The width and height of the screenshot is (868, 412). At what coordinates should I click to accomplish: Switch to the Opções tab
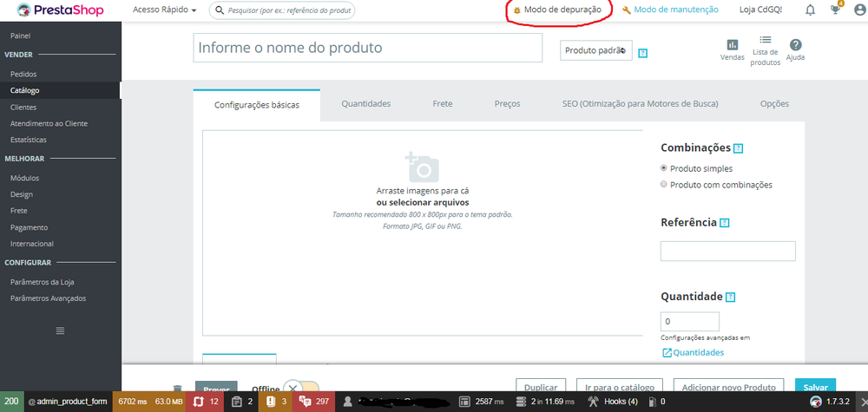774,103
